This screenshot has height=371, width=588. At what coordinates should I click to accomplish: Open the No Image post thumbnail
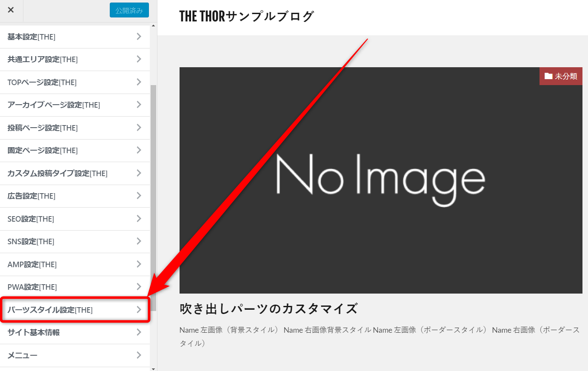click(x=381, y=180)
